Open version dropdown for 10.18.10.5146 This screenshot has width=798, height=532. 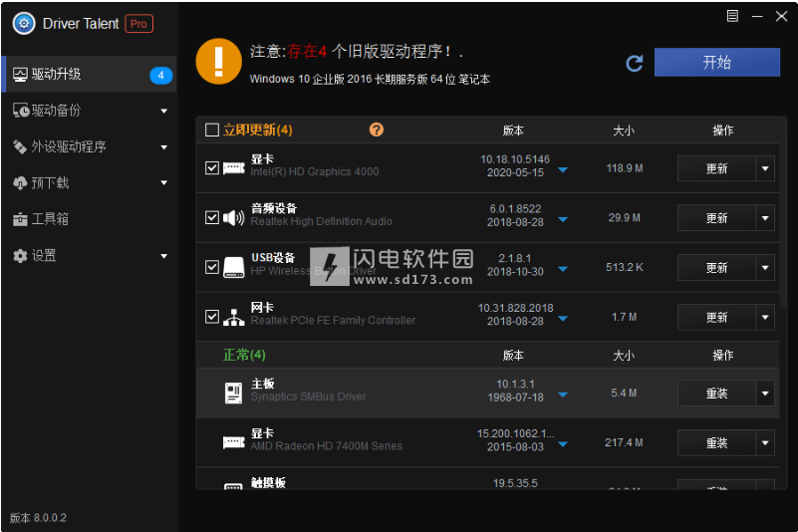(563, 170)
